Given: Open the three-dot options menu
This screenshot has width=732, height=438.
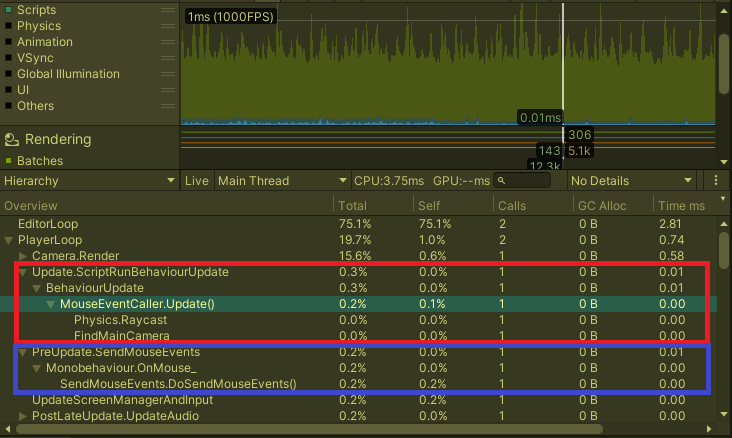Looking at the screenshot, I should [x=716, y=181].
